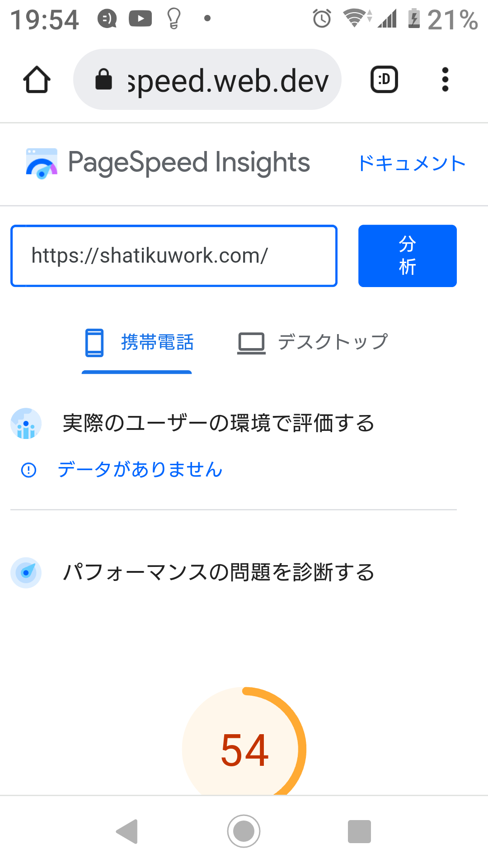The image size is (488, 868).
Task: Open the ドキュメント link
Action: [x=412, y=164]
